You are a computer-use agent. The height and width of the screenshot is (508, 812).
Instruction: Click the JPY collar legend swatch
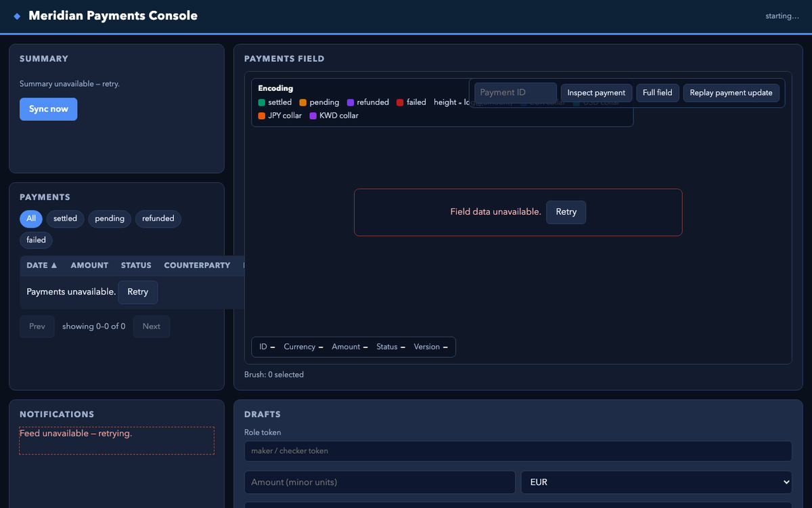coord(262,116)
